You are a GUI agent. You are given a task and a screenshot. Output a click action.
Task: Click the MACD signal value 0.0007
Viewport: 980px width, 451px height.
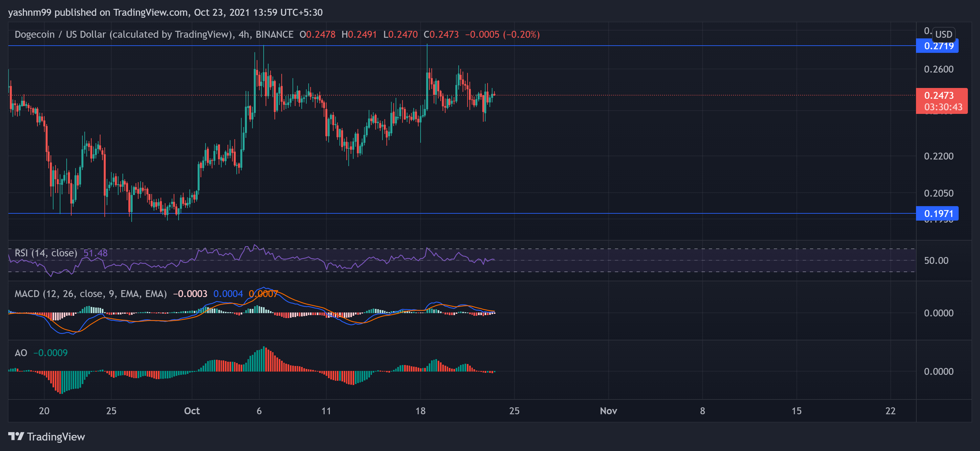[x=263, y=293]
